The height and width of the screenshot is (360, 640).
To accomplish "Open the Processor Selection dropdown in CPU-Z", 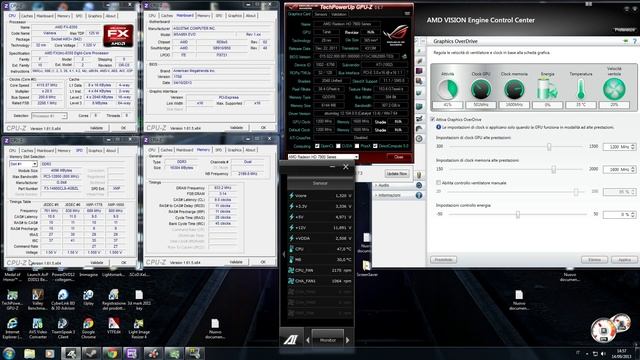I will pyautogui.click(x=49, y=116).
